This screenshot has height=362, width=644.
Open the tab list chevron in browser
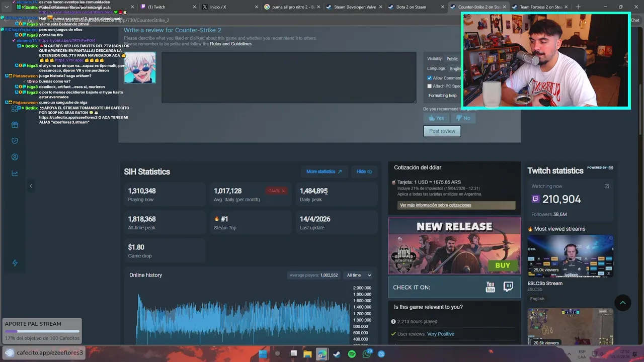click(x=7, y=7)
